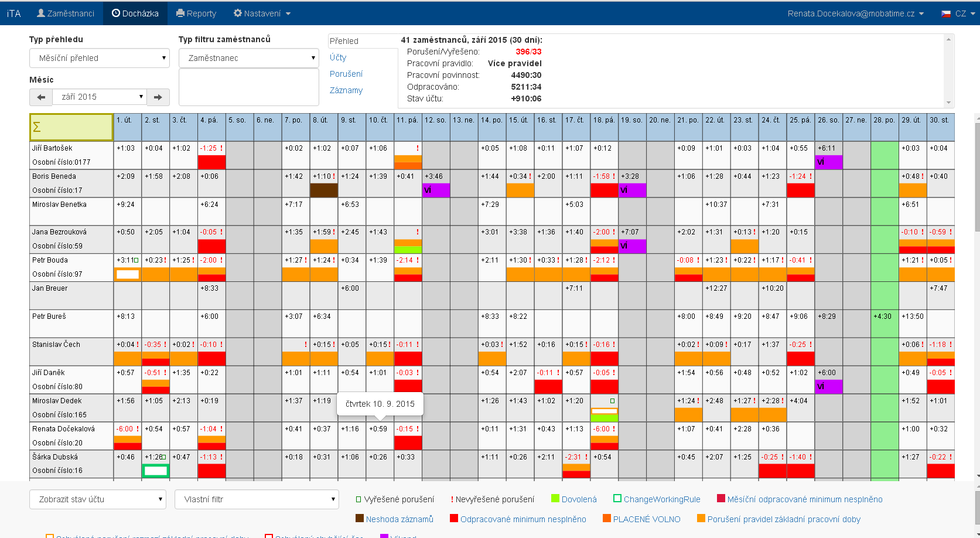Click purple Vi marker in Jiří Bartošek's row

click(x=828, y=162)
